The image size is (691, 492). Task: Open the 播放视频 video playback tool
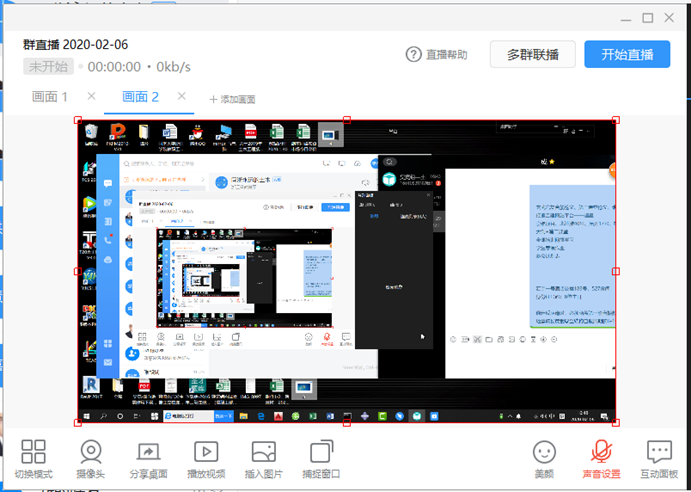(x=206, y=452)
